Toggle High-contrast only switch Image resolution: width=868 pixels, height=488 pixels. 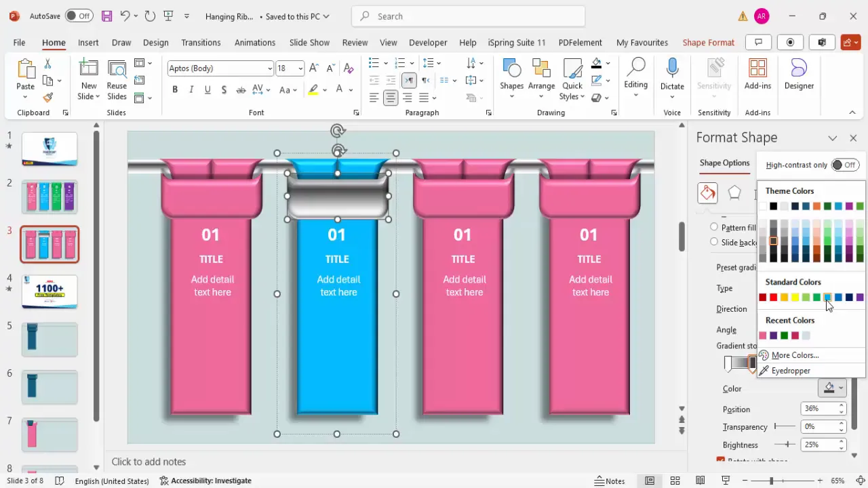point(845,165)
